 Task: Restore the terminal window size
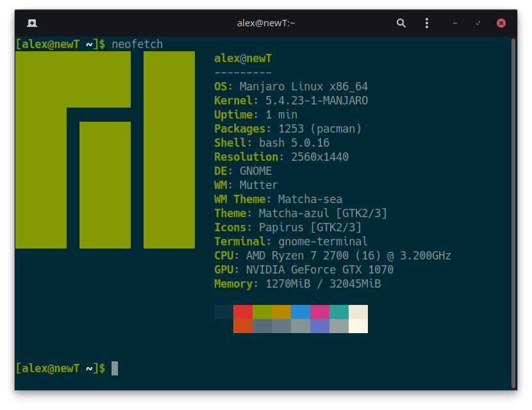(478, 23)
